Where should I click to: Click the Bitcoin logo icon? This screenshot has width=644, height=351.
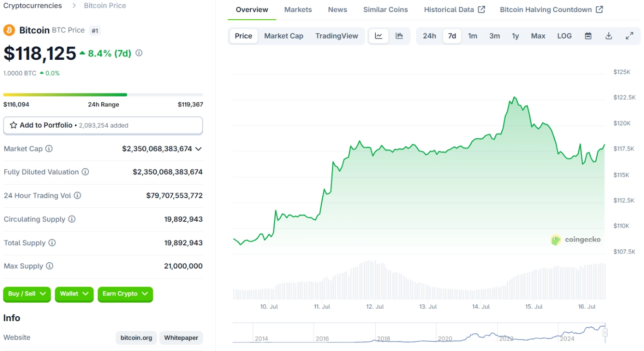[x=9, y=30]
